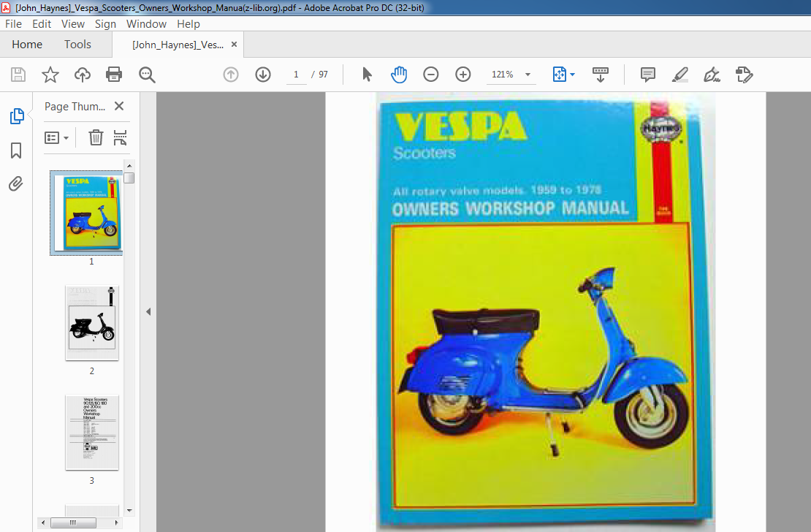Viewport: 811px width, 532px height.
Task: Click the request signatures stamp icon
Action: (744, 75)
